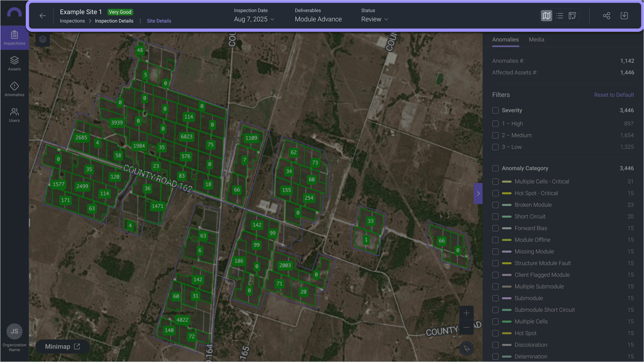
Task: Switch to the Media tab
Action: click(536, 39)
